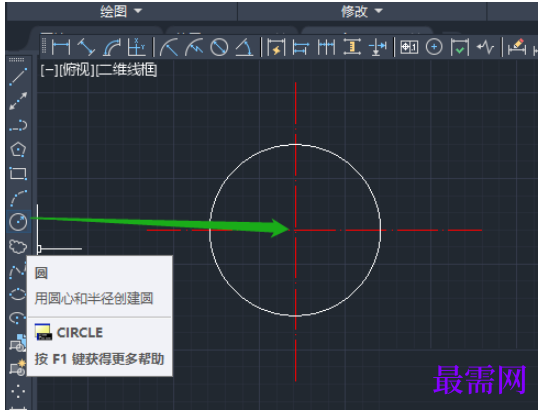Activate the Angular dimension tool
Viewport: 545px width, 411px height.
tap(244, 47)
